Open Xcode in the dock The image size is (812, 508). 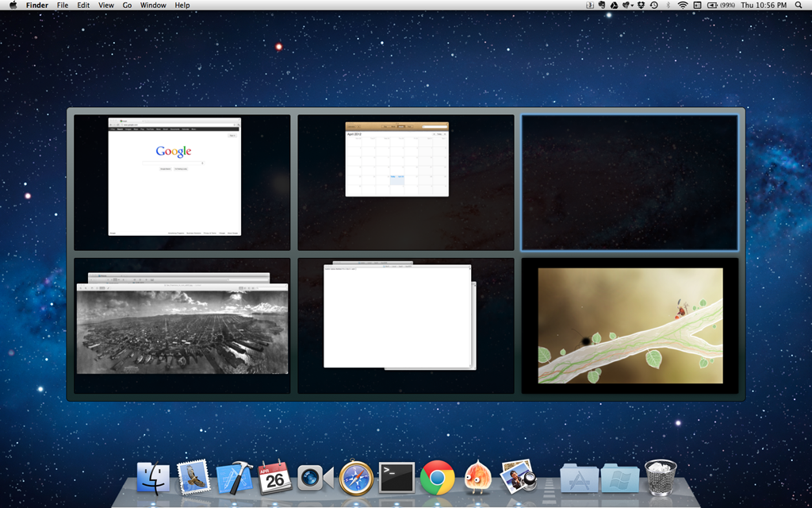234,478
